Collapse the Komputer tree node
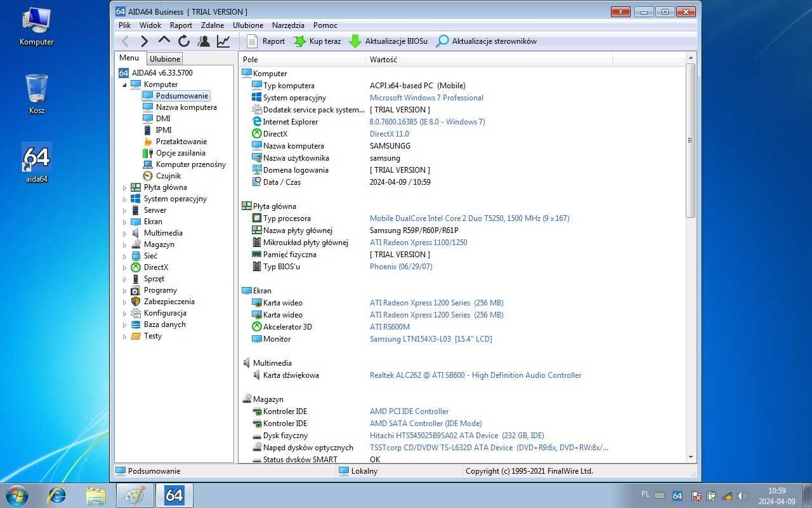Screen dimensions: 812x508 [124, 84]
